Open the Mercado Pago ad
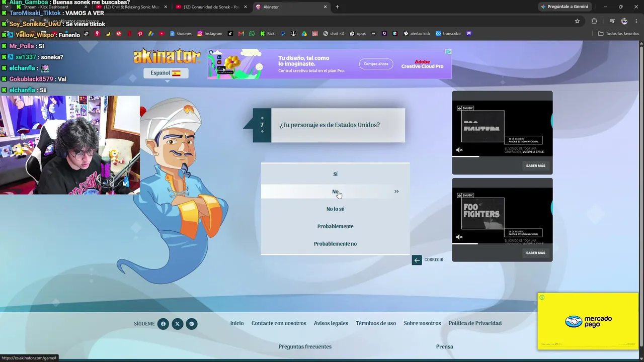 588,321
